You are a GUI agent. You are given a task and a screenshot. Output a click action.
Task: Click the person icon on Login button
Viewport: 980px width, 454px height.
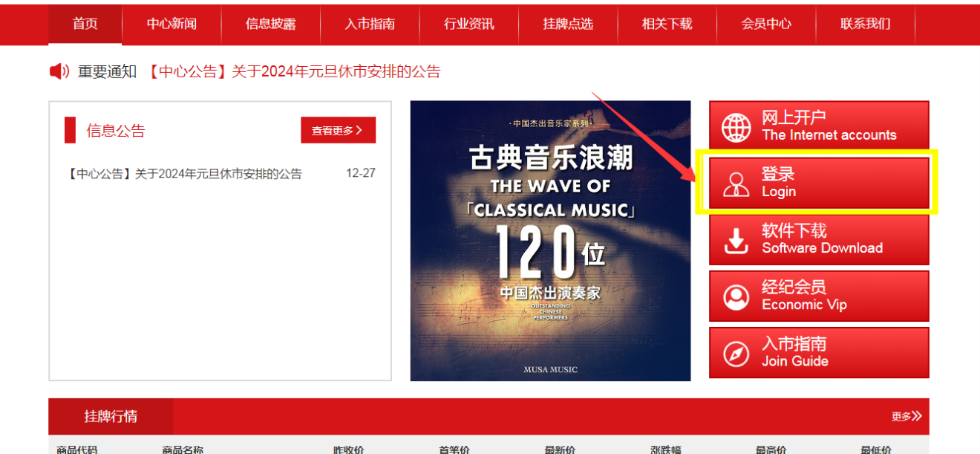[736, 184]
